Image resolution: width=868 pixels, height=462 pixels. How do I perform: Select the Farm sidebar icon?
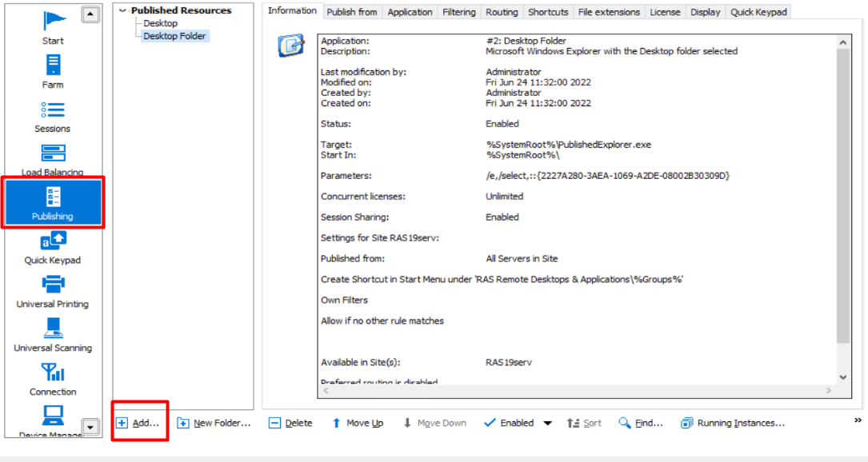53,70
